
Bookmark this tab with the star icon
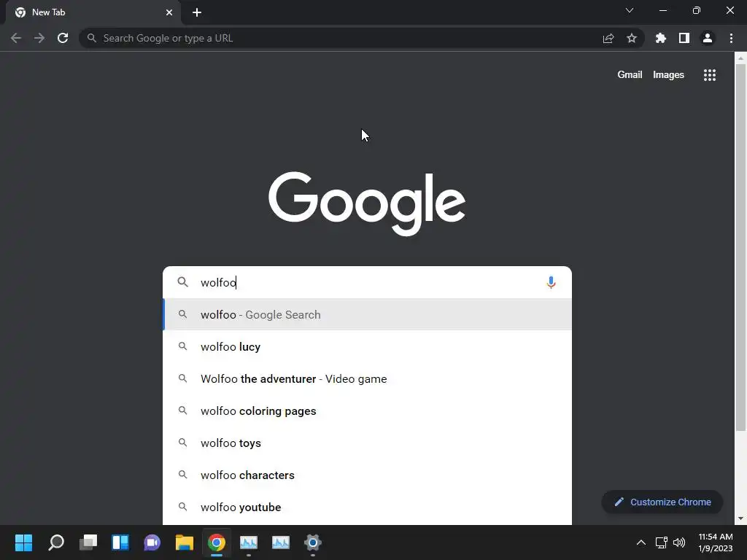pos(632,38)
